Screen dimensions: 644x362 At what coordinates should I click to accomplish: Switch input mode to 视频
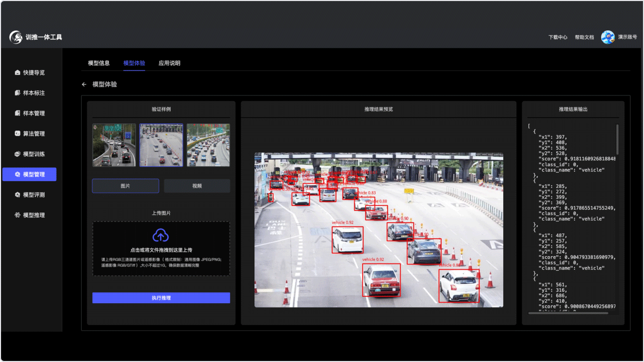coord(197,186)
